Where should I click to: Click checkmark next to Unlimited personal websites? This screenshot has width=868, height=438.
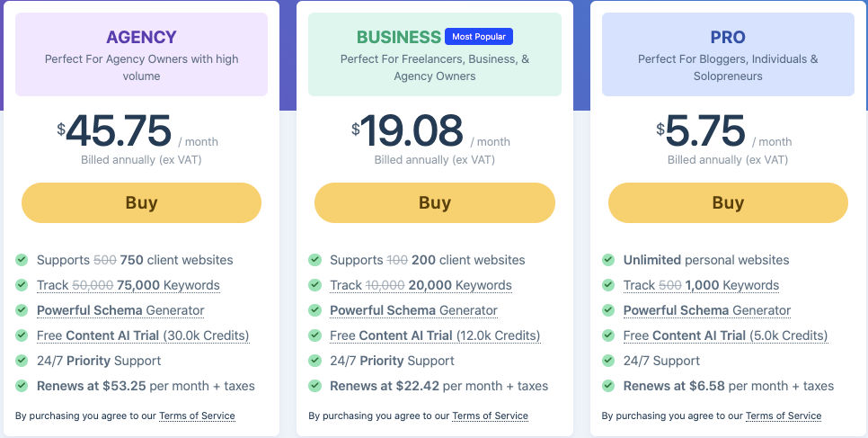coord(607,260)
